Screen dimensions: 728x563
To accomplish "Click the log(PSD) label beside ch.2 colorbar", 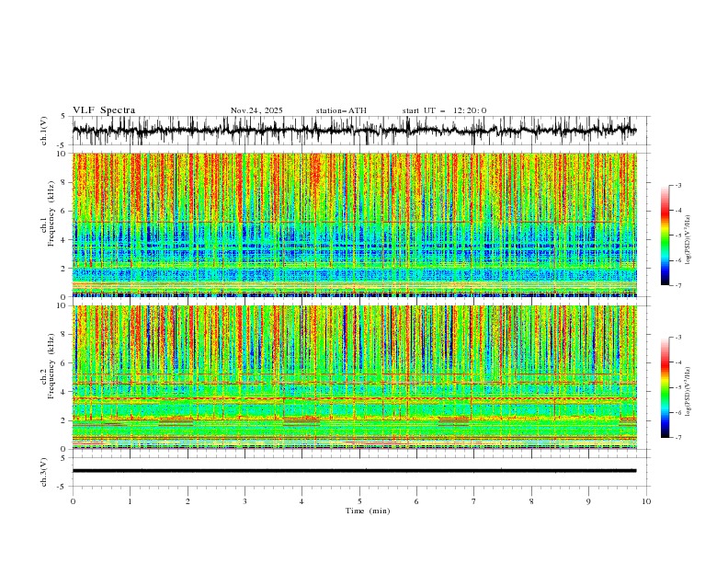I will [688, 391].
